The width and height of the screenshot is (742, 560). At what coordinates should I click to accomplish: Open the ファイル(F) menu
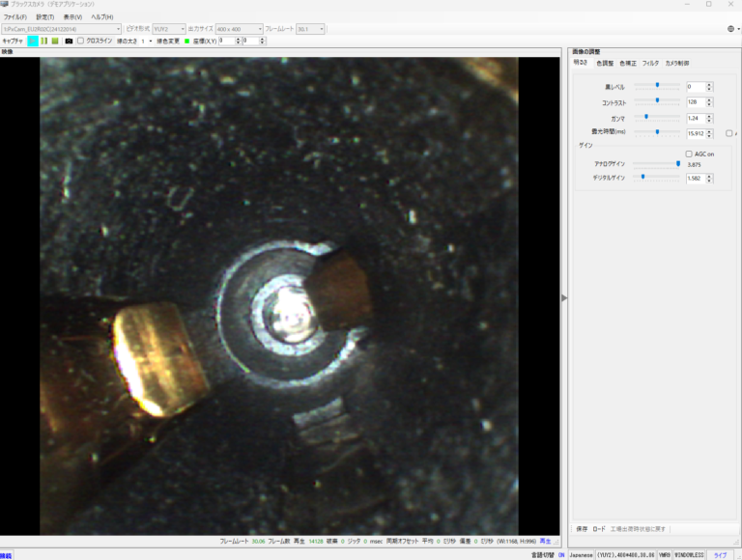[14, 17]
